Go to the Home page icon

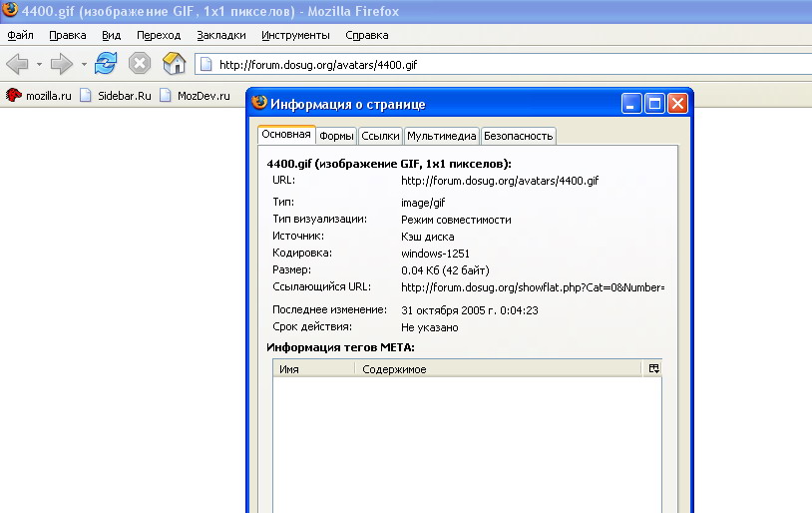[174, 64]
